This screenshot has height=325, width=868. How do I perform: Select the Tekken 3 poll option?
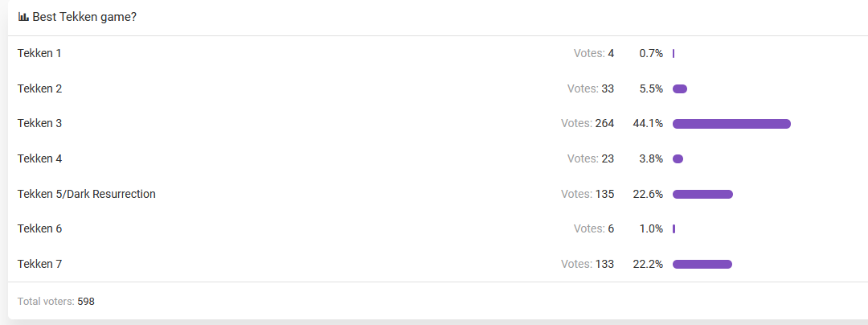[40, 123]
